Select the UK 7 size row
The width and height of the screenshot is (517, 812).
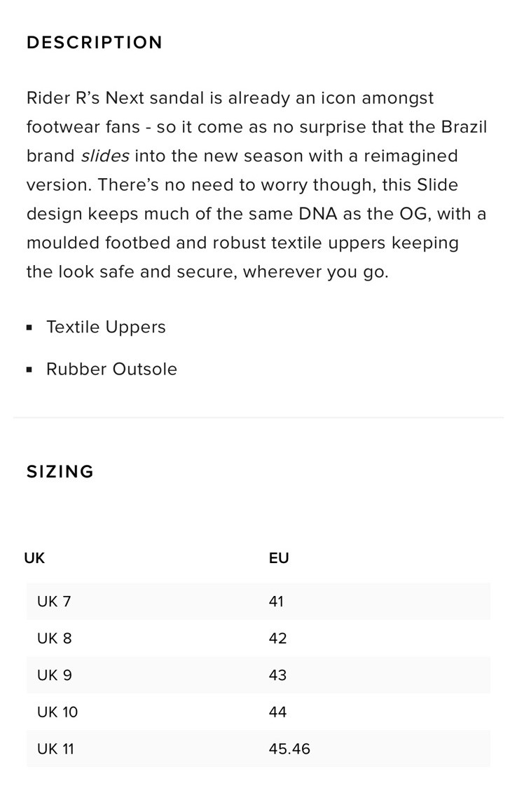[x=258, y=601]
